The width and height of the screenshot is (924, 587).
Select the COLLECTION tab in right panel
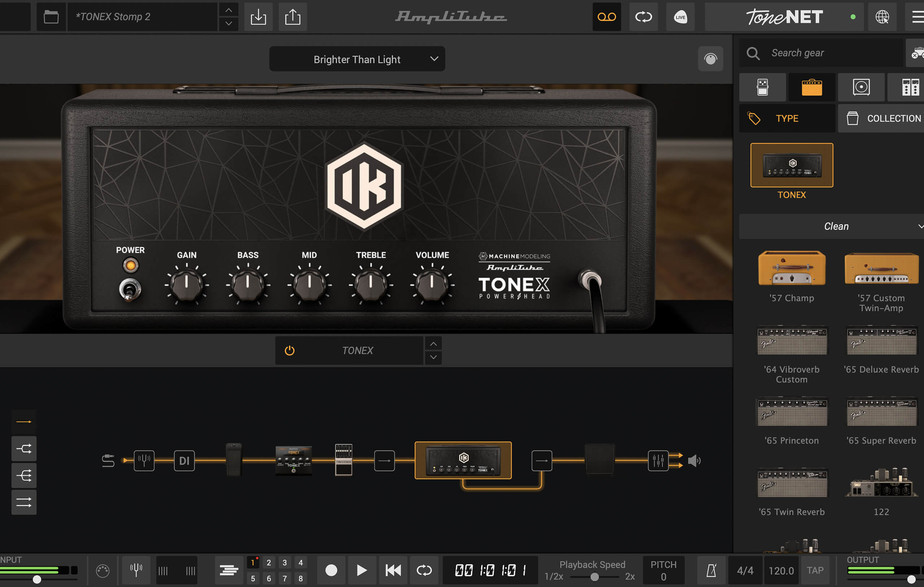884,118
